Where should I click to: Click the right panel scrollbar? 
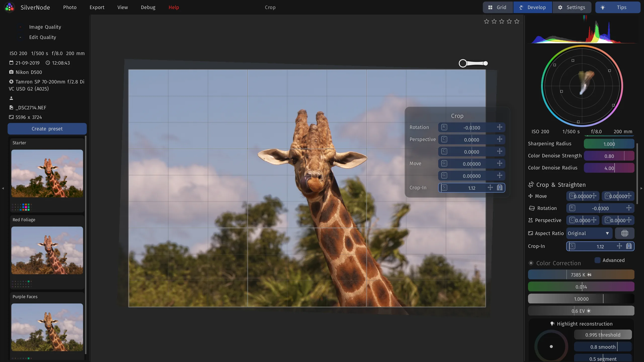pyautogui.click(x=637, y=173)
